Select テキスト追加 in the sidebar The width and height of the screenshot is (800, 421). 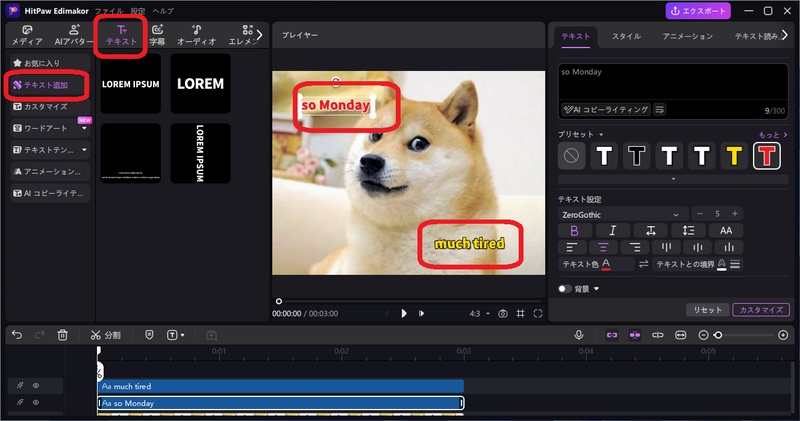tap(47, 85)
